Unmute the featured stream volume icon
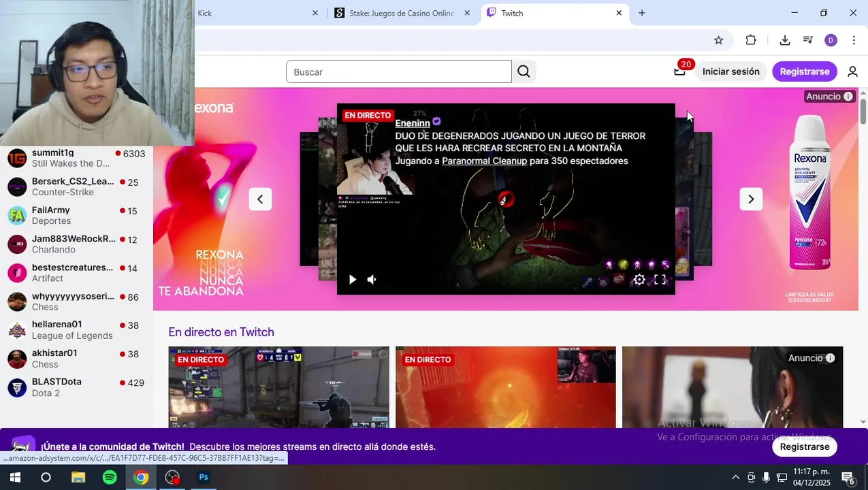The width and height of the screenshot is (868, 490). (372, 279)
